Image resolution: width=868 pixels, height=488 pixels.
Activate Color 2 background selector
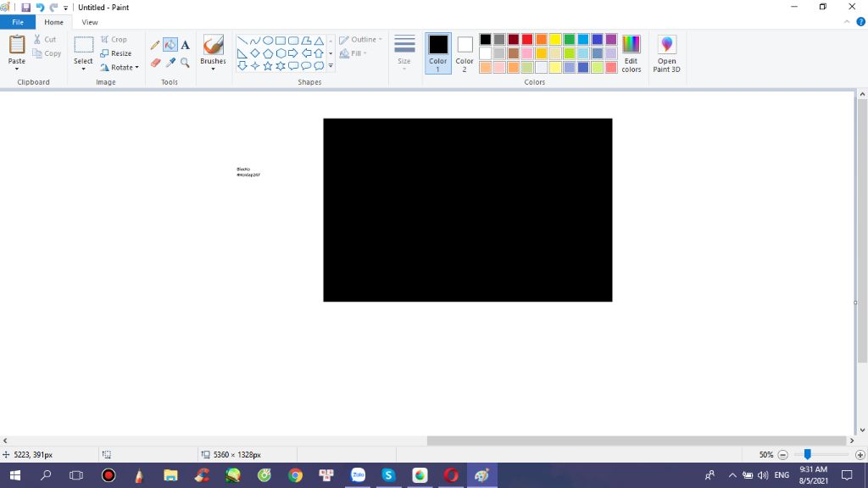tap(465, 53)
